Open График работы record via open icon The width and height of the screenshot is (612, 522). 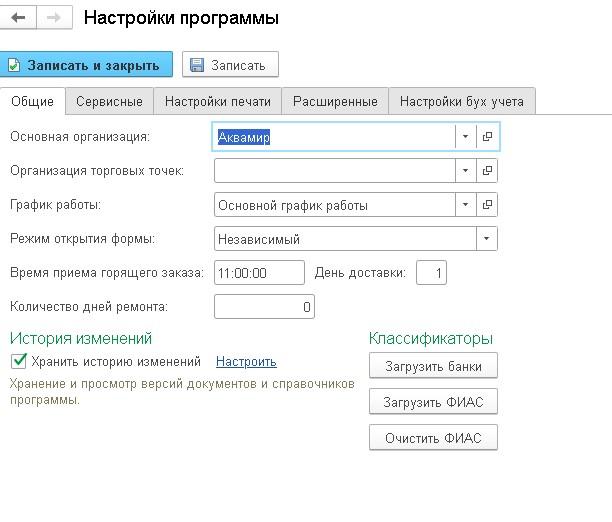[x=487, y=205]
